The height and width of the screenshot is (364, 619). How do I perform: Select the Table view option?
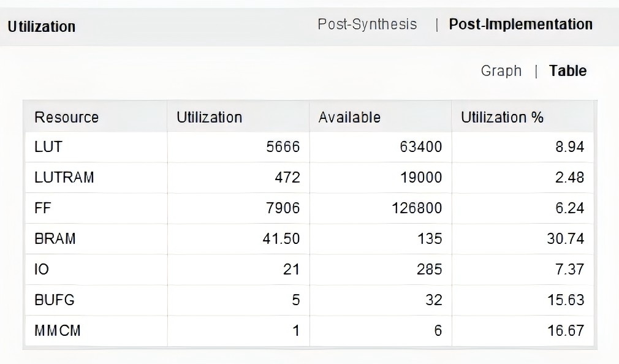(x=568, y=71)
